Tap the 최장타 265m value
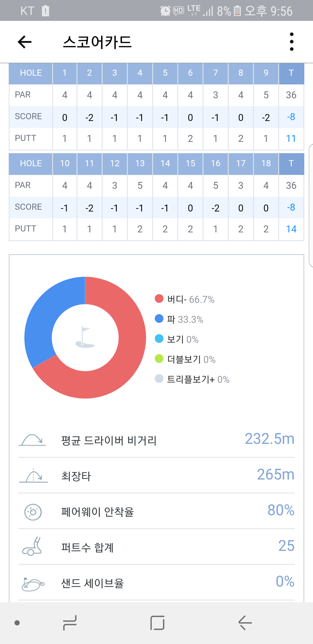This screenshot has width=313, height=644. click(275, 475)
